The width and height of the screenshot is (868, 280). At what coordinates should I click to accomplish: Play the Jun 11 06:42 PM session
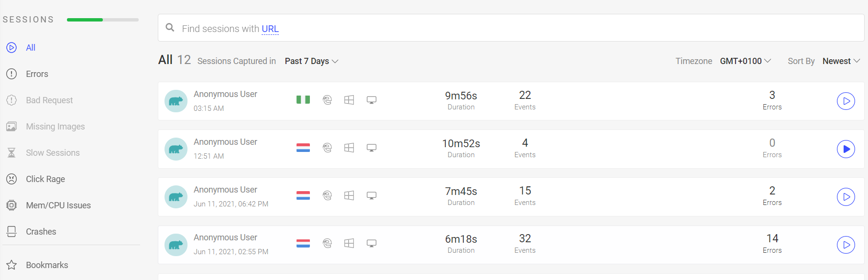tap(846, 196)
